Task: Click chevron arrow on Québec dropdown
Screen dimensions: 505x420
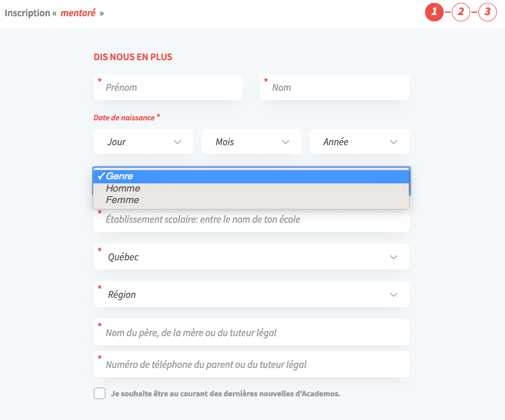Action: (394, 257)
